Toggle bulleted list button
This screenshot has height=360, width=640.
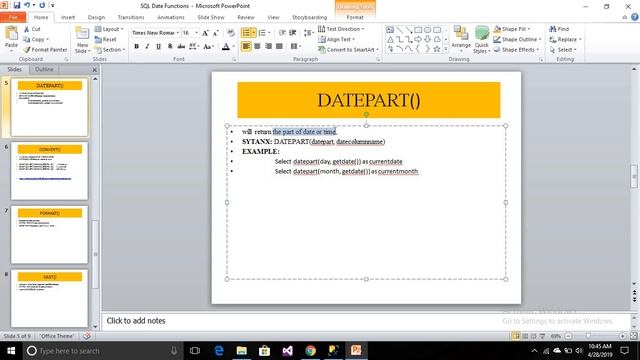pyautogui.click(x=246, y=33)
